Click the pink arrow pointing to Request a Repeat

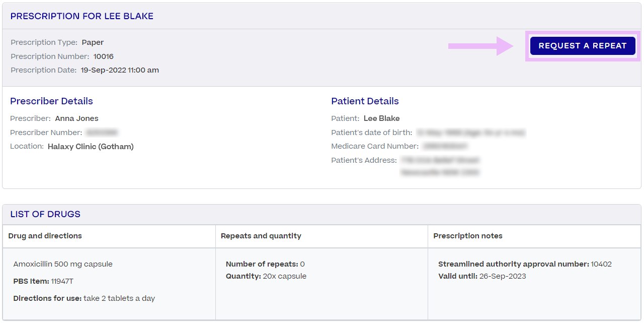tap(479, 46)
